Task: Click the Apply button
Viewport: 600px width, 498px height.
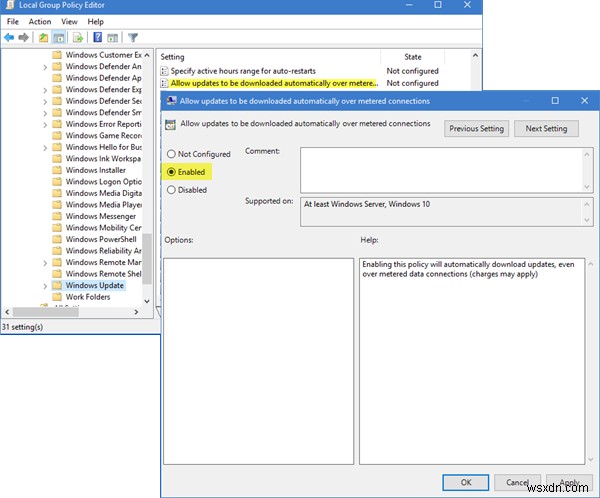Action: pyautogui.click(x=569, y=482)
